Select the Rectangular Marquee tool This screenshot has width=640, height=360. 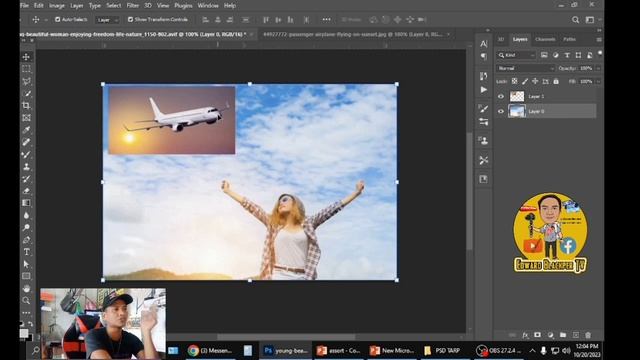click(x=26, y=69)
